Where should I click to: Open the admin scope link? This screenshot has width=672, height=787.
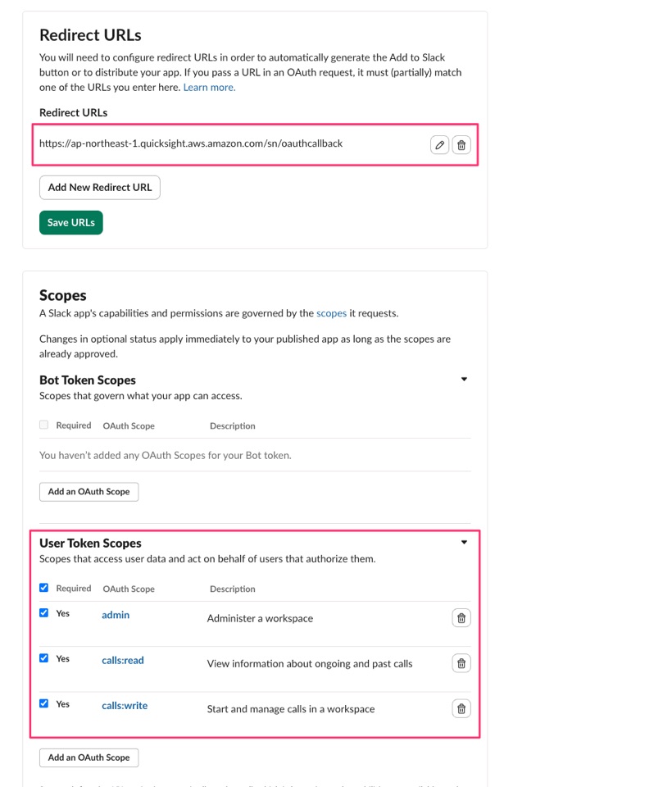(x=116, y=615)
